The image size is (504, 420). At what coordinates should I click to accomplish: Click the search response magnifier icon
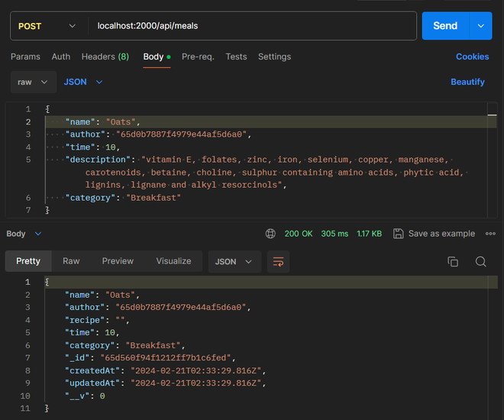480,261
